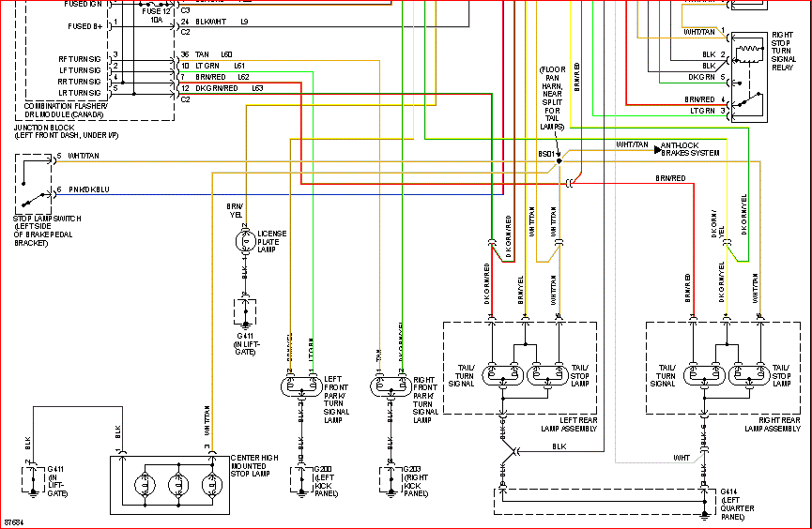This screenshot has height=529, width=812.
Task: Click the 'BRN/RED L62' wire label
Action: [222, 77]
